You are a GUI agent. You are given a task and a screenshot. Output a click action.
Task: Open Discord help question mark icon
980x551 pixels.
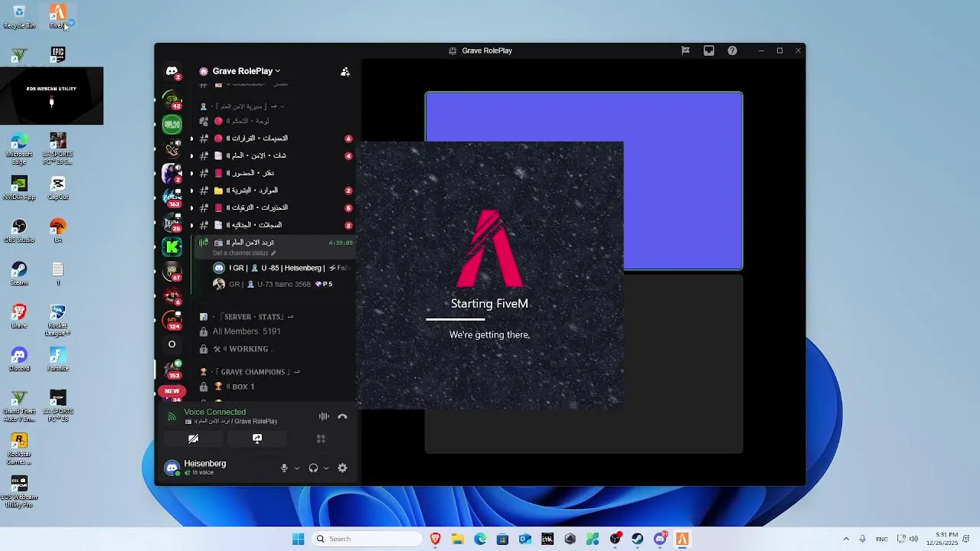(733, 51)
